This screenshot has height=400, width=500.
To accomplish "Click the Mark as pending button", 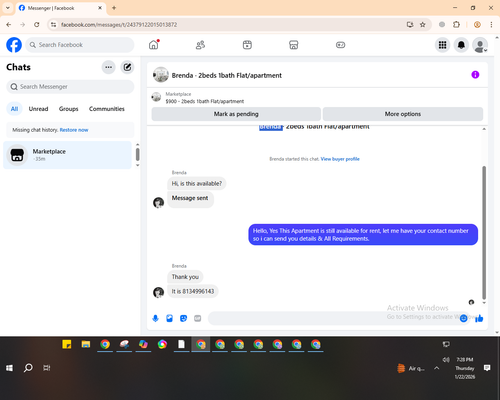I will tap(236, 114).
